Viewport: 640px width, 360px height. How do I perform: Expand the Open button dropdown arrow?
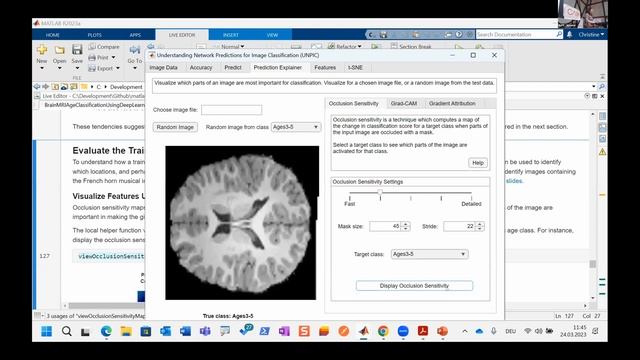tap(60, 68)
